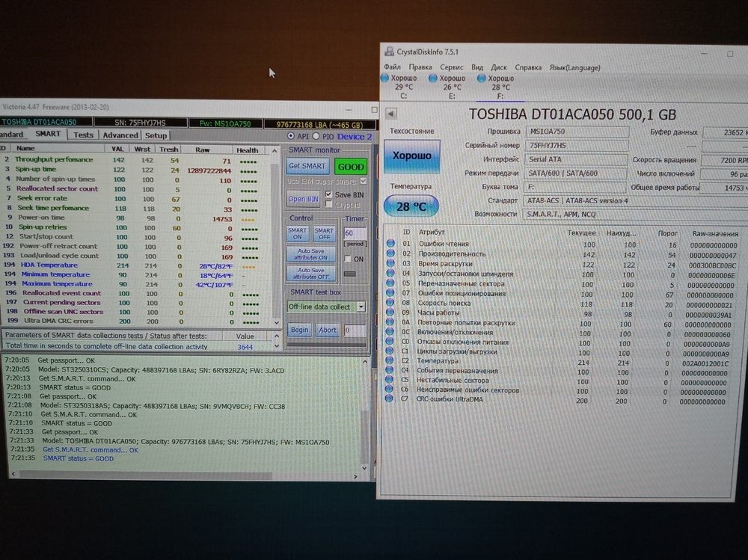Toggle the Timer ON checkbox
748x560 pixels.
point(349,259)
